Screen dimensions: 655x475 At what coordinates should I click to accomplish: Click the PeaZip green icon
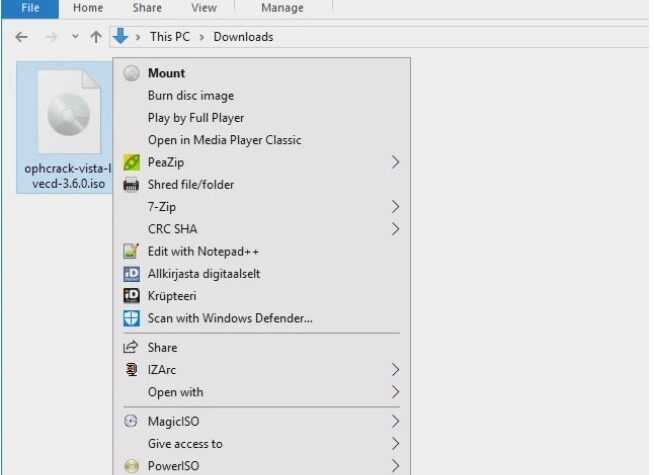click(131, 162)
